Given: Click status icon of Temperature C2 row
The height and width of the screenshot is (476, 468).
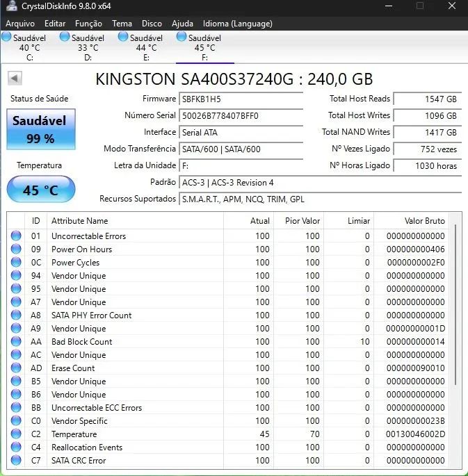Looking at the screenshot, I should click(x=16, y=434).
